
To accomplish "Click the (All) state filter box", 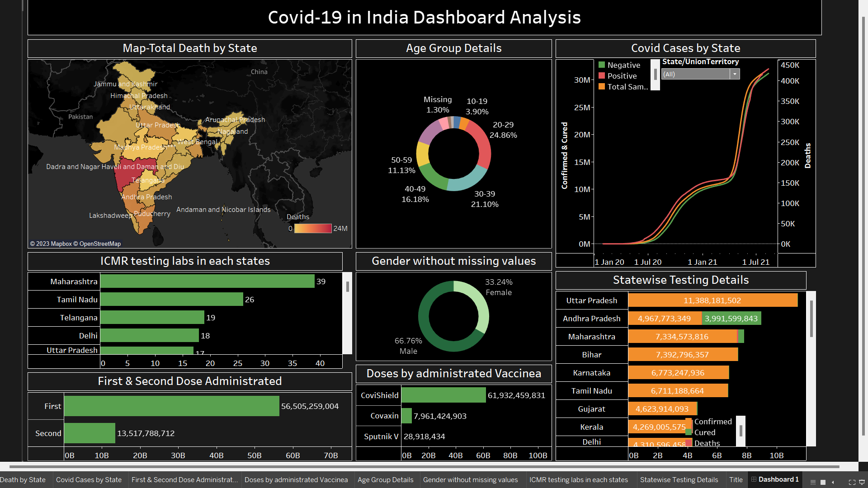I will (x=695, y=74).
